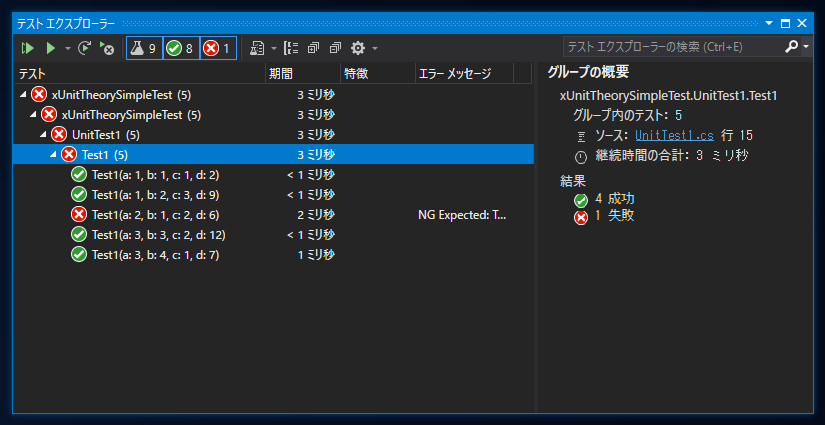Image resolution: width=825 pixels, height=425 pixels.
Task: Collapse the Test1 (5) node
Action: click(54, 155)
